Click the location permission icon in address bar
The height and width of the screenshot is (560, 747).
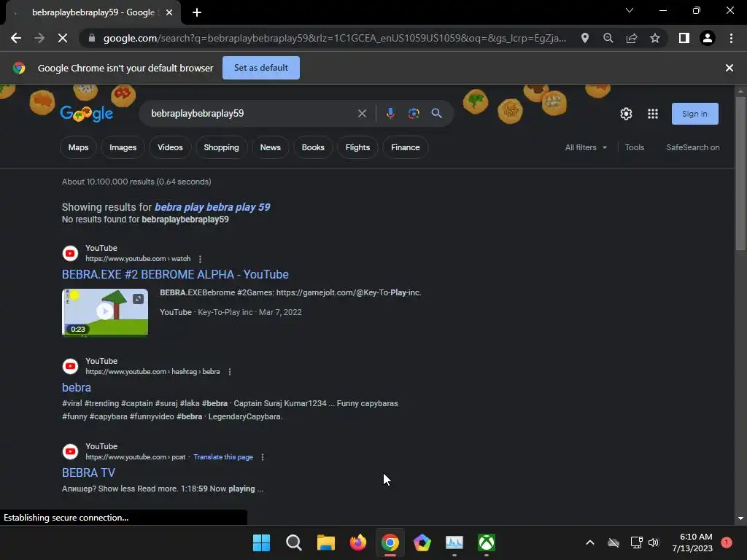[x=584, y=38]
